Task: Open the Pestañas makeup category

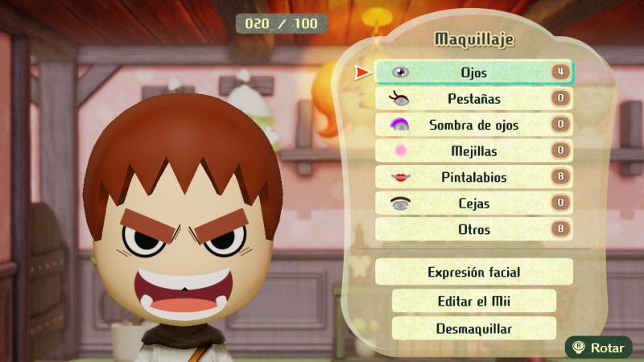Action: (474, 98)
